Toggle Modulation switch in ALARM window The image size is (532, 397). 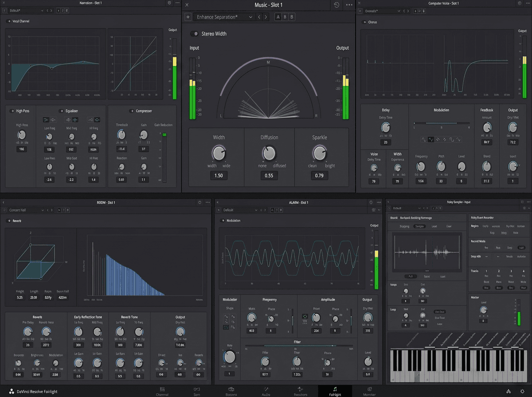click(x=223, y=220)
